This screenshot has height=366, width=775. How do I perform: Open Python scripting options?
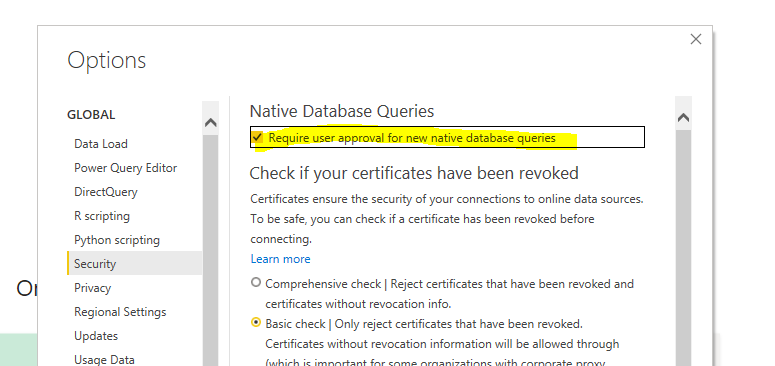coord(117,240)
